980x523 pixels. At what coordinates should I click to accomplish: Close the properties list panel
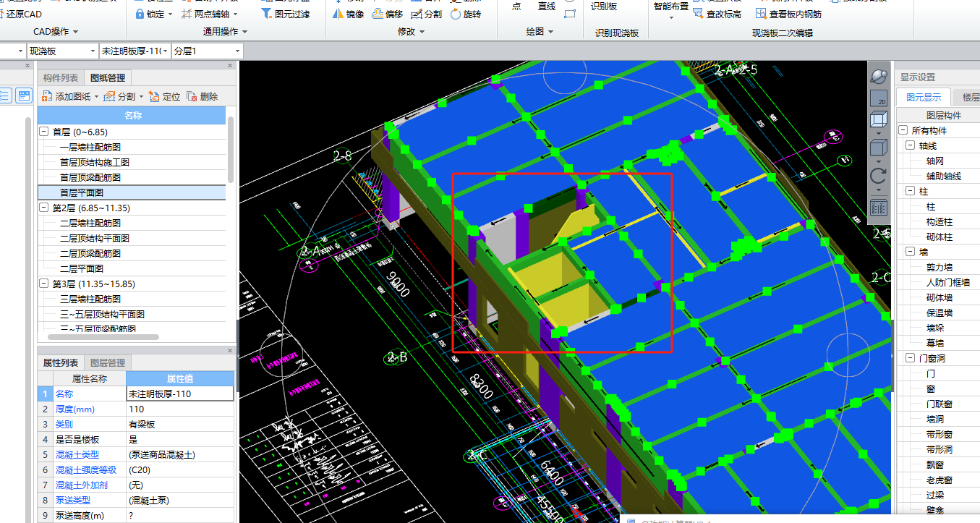(231, 351)
